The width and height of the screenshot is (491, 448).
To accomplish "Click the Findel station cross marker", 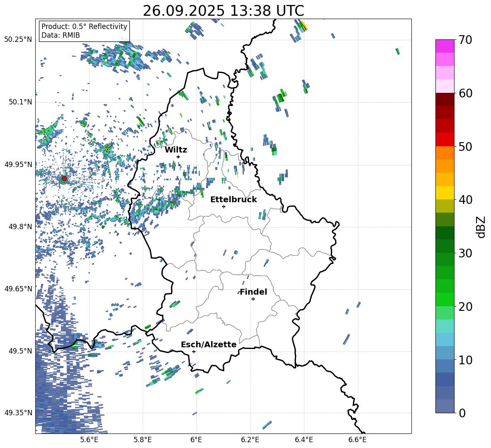I will pos(253,299).
